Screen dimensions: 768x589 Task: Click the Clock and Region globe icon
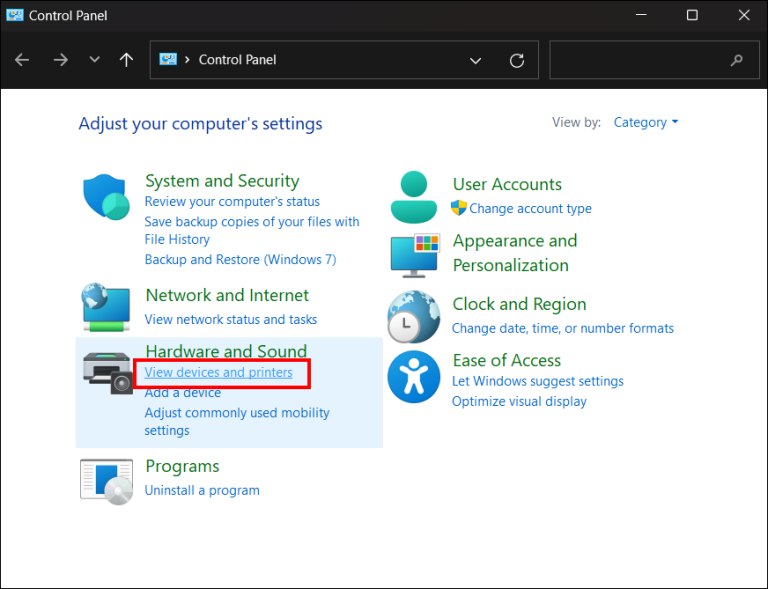click(x=413, y=317)
